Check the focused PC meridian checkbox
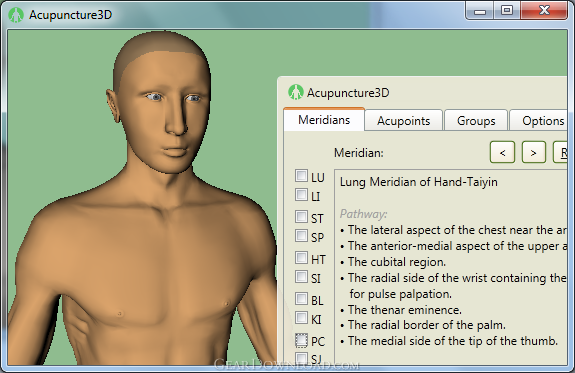Image resolution: width=575 pixels, height=373 pixels. 301,340
